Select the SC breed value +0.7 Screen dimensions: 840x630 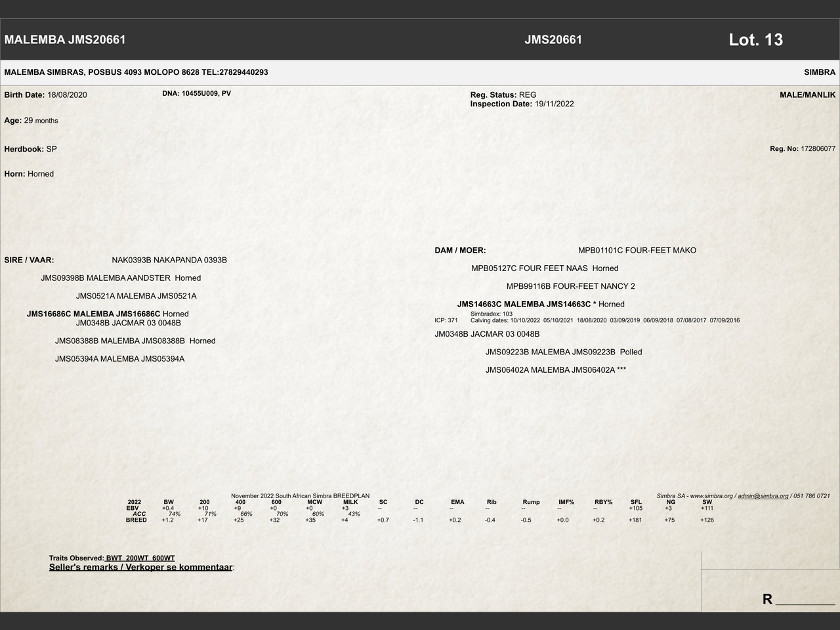(x=383, y=520)
